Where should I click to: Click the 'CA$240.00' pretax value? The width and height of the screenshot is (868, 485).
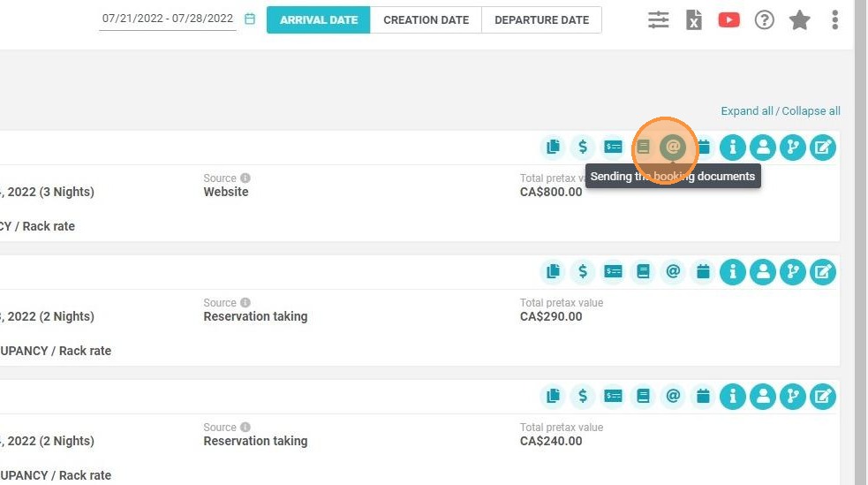[551, 441]
